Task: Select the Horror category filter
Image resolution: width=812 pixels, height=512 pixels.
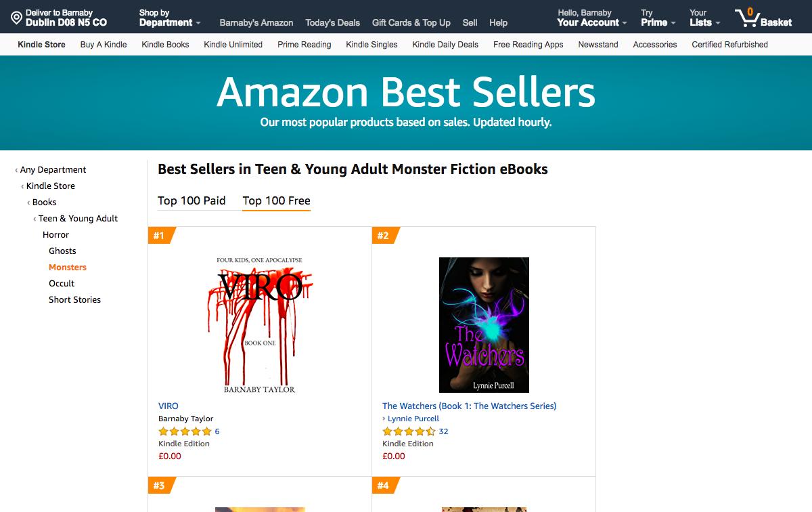Action: 55,234
